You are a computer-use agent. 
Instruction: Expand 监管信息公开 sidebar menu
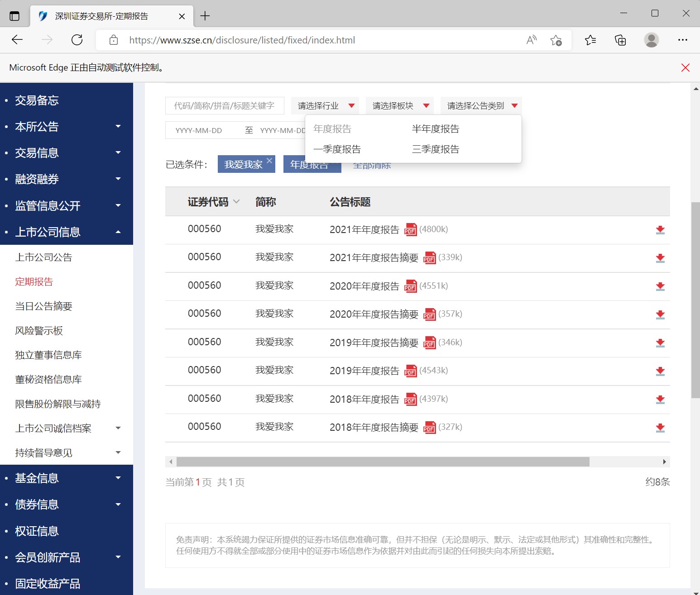pos(118,205)
